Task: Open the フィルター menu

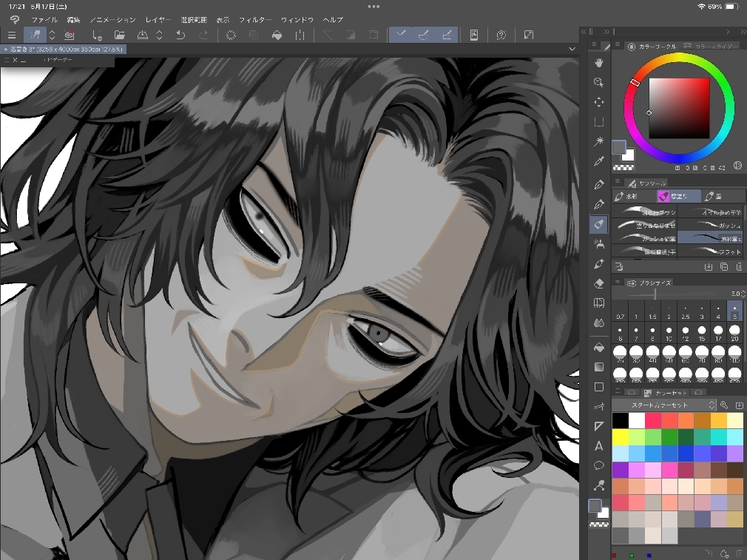Action: 254,19
